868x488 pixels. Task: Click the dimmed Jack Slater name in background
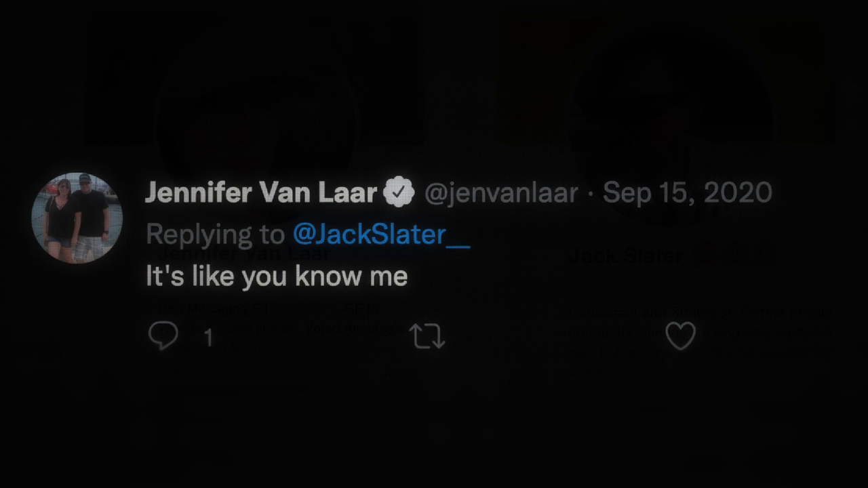point(625,256)
